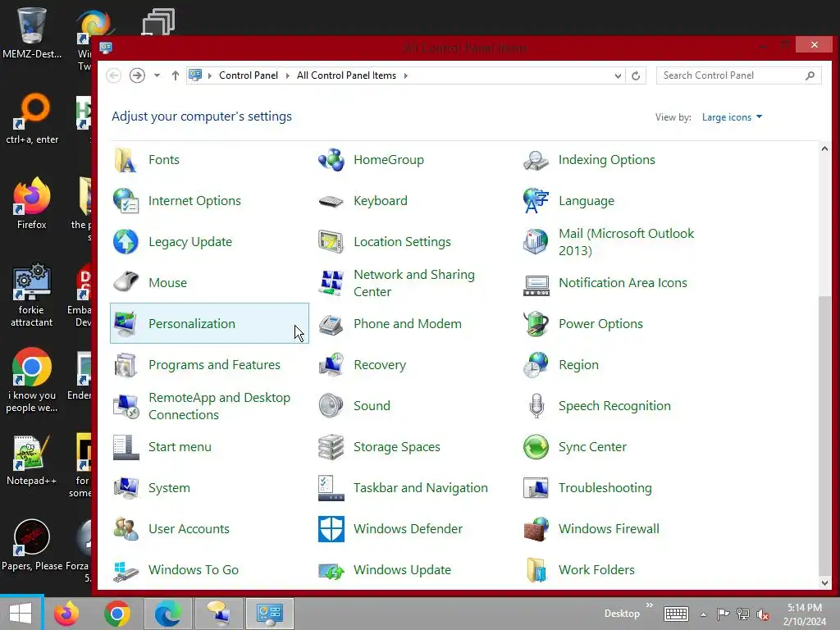The height and width of the screenshot is (630, 840).
Task: Click the Search Control Panel field
Action: tap(739, 75)
